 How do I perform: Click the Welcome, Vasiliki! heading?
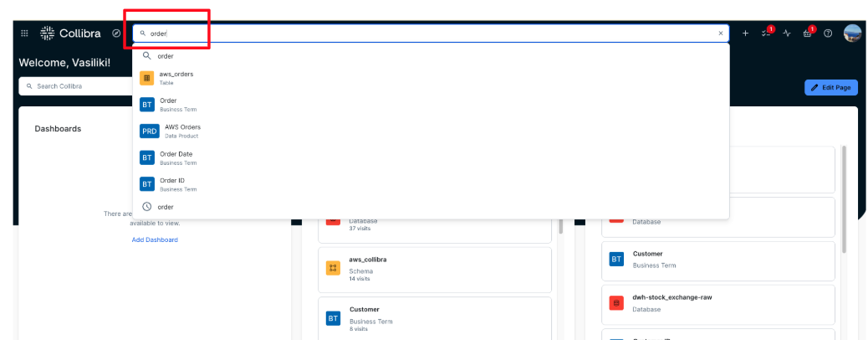(x=64, y=63)
